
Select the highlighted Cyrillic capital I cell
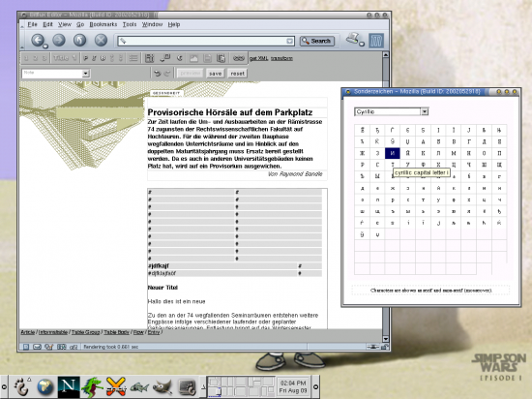click(392, 153)
